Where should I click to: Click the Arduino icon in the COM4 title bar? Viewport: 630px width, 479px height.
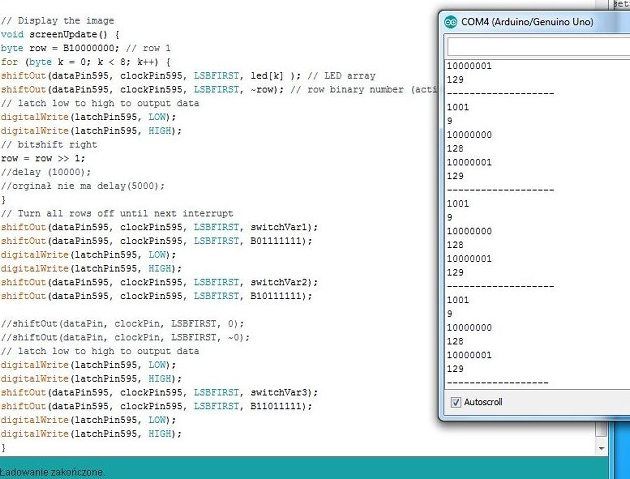pyautogui.click(x=451, y=21)
